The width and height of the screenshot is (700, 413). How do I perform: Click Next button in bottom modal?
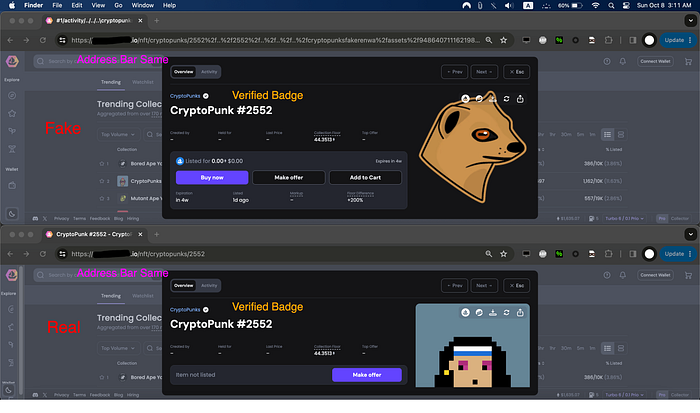(484, 286)
